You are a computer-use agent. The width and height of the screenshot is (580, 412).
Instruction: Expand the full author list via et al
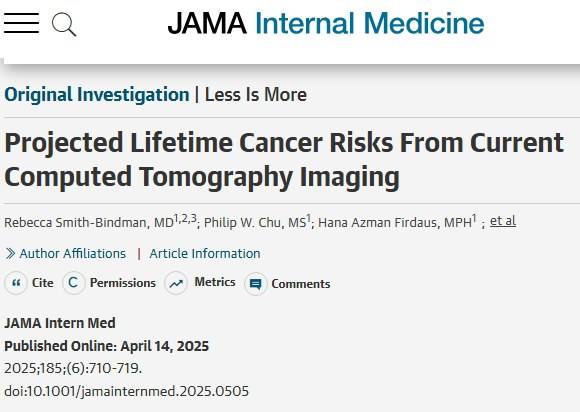point(503,221)
